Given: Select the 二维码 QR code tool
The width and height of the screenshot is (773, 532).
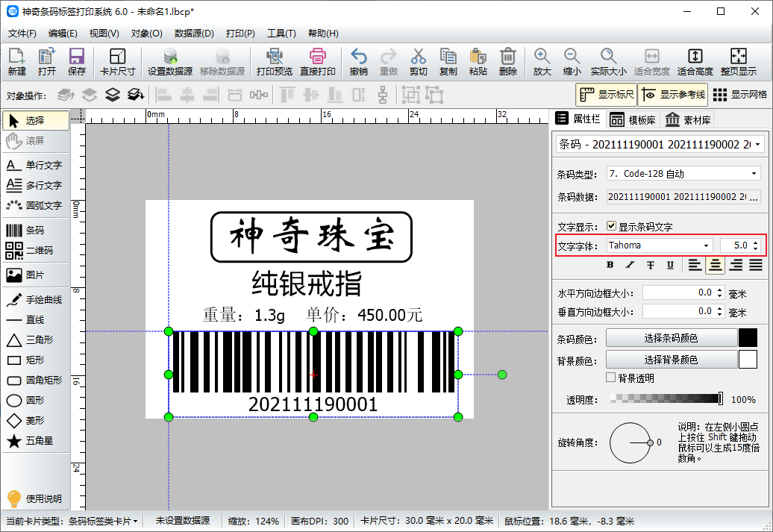Looking at the screenshot, I should tap(35, 251).
